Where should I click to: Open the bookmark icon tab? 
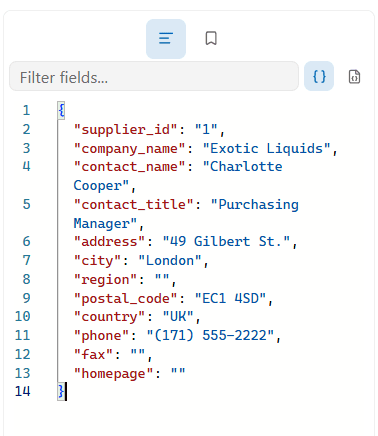(211, 38)
